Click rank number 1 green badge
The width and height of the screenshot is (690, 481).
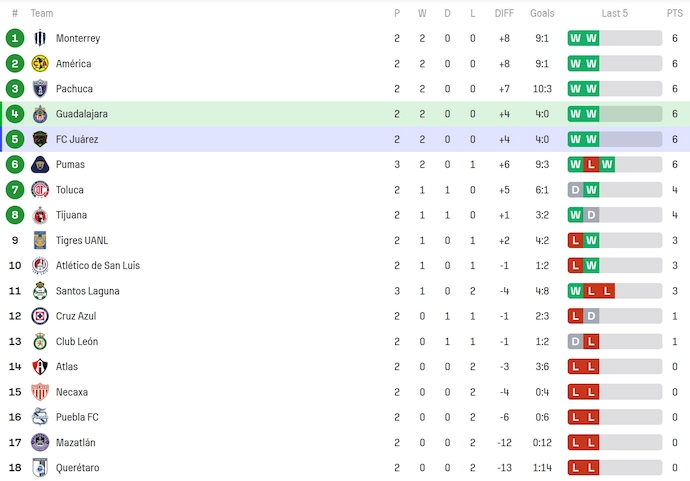coord(14,38)
